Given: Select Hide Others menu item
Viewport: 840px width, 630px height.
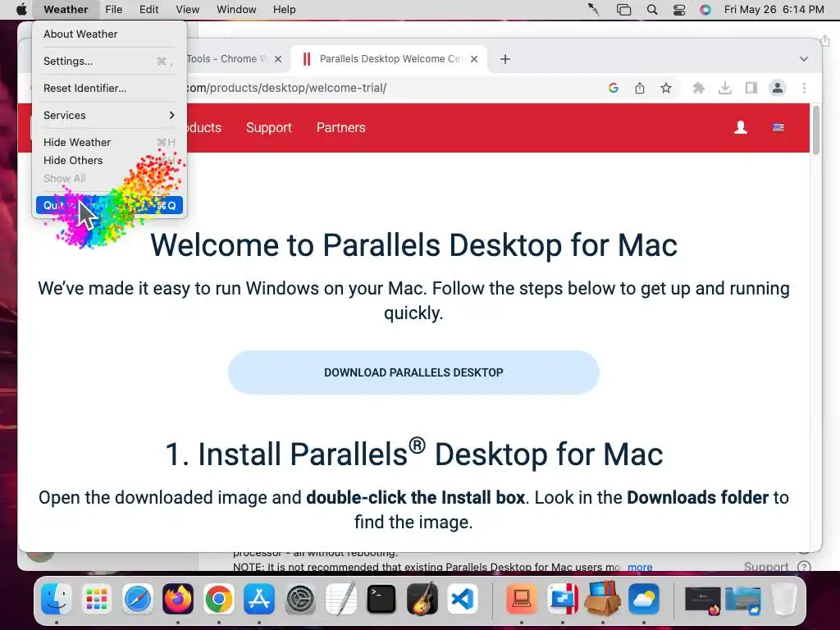Looking at the screenshot, I should point(109,160).
